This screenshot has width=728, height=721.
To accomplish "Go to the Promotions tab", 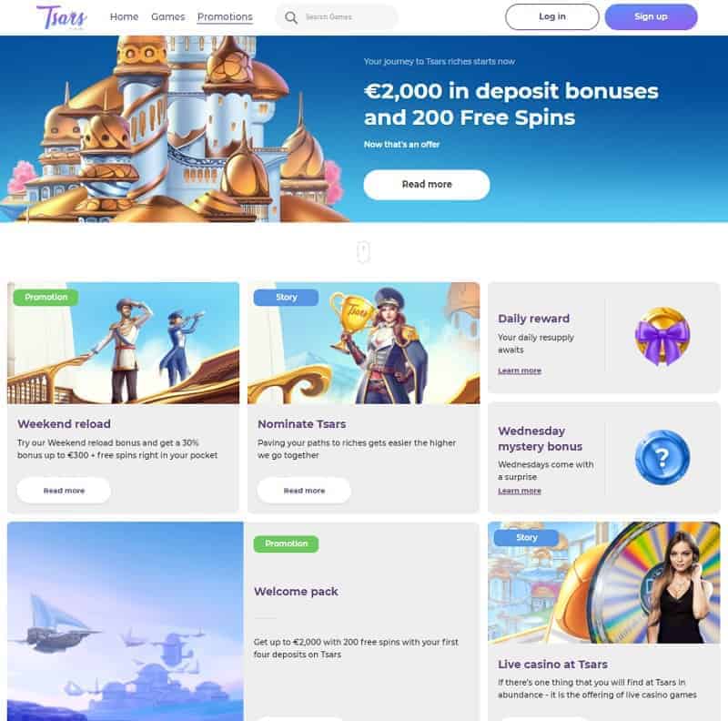I will 225,16.
